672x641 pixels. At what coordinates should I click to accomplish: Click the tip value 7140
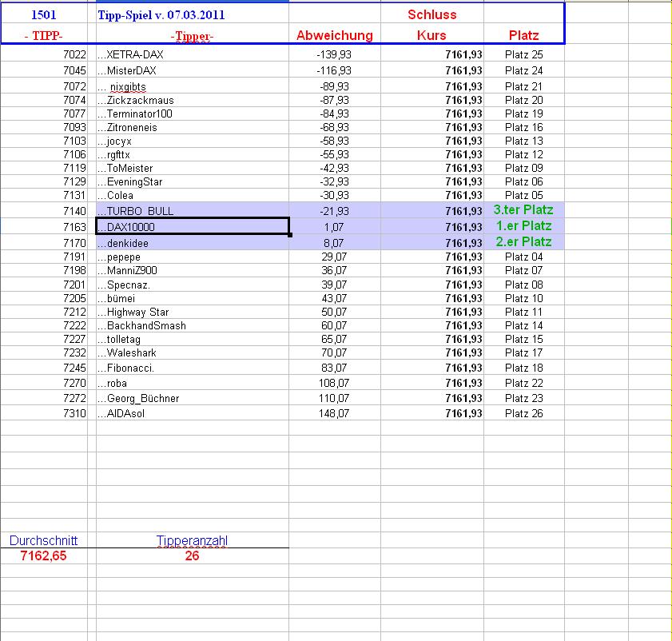tap(44, 211)
